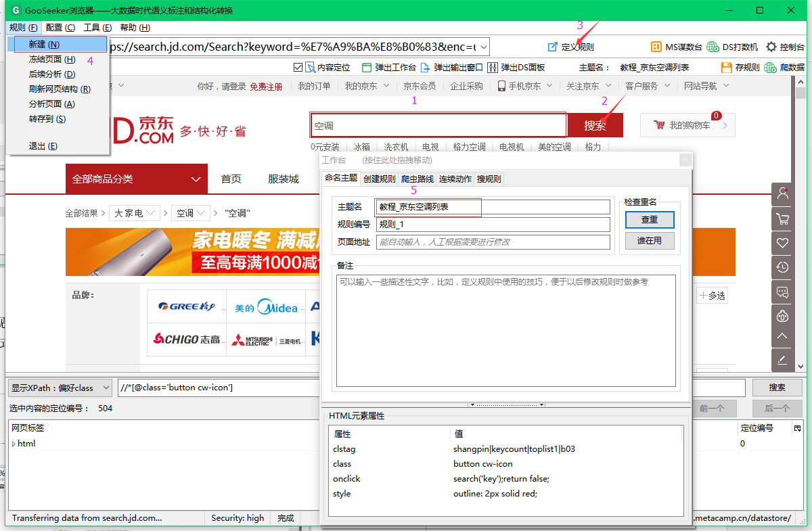
Task: Click the 弹出工作台 window icon
Action: coord(367,68)
